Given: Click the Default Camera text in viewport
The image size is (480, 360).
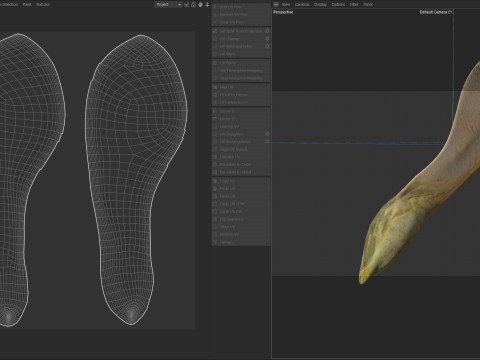Looking at the screenshot, I should tap(433, 12).
